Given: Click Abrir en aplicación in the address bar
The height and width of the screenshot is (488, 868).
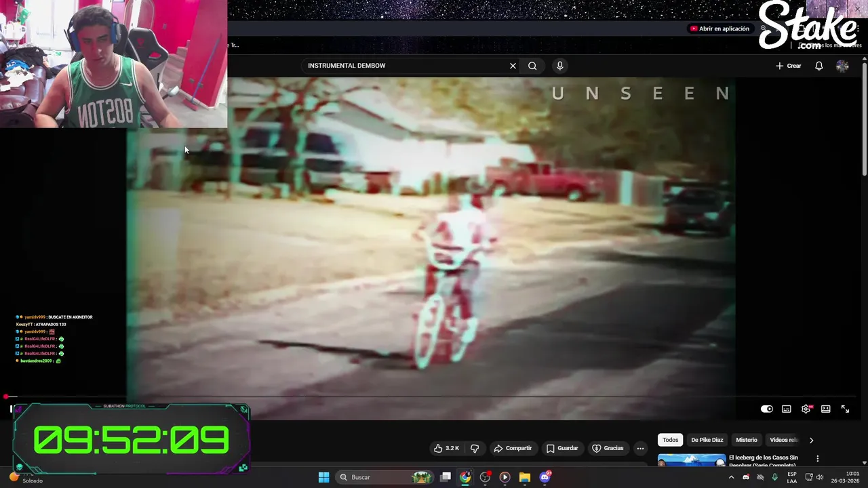Looking at the screenshot, I should (x=719, y=28).
